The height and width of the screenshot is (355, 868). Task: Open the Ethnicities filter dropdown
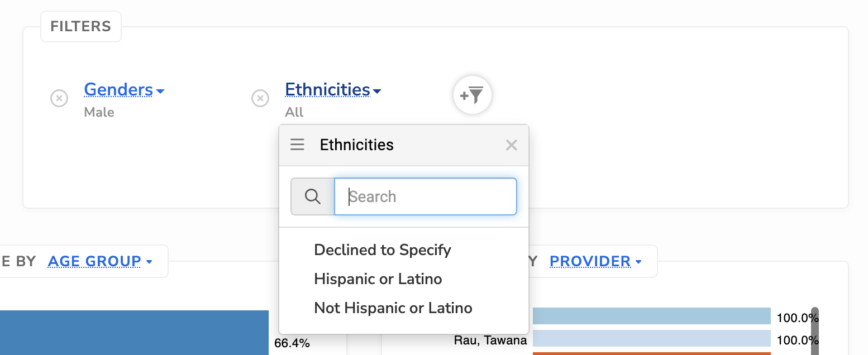[x=333, y=90]
